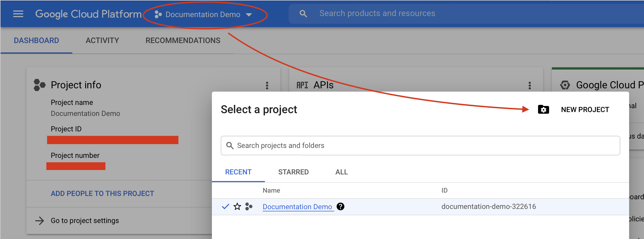Image resolution: width=644 pixels, height=239 pixels.
Task: Switch to the DASHBOARD tab
Action: click(36, 40)
